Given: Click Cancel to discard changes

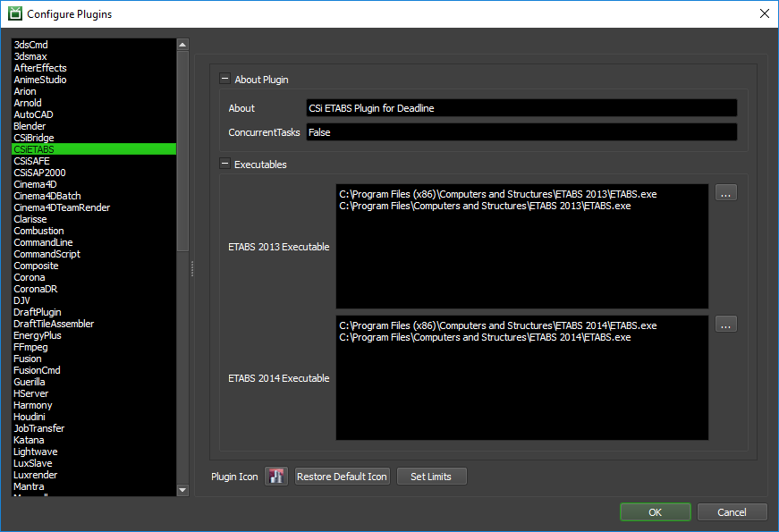Looking at the screenshot, I should [732, 512].
